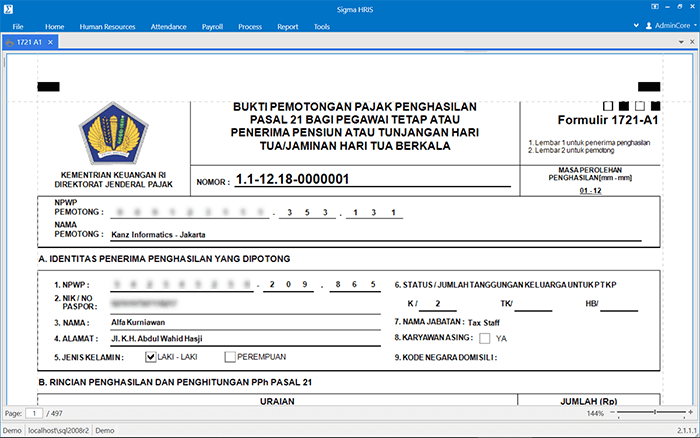Image resolution: width=700 pixels, height=438 pixels.
Task: Open the Payroll menu
Action: coord(212,27)
